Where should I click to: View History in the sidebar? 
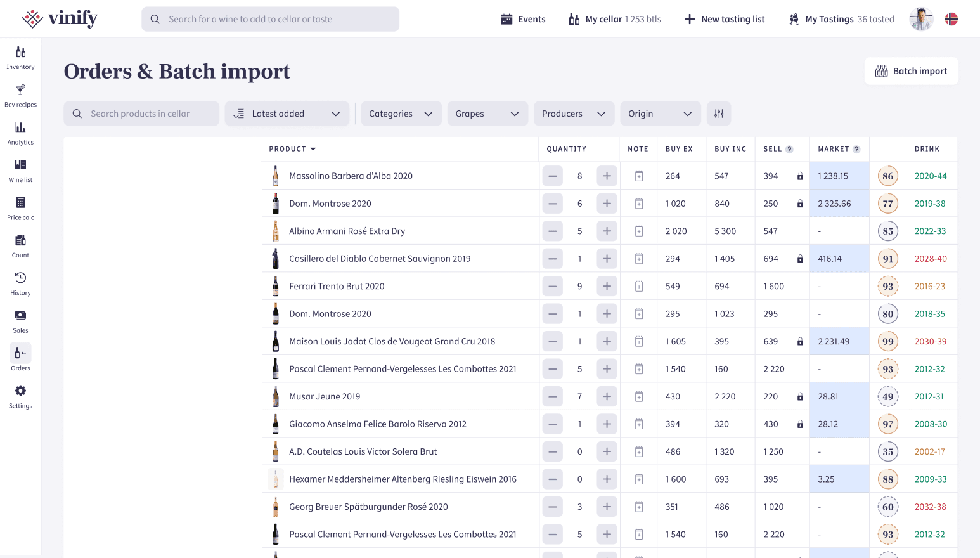tap(20, 283)
